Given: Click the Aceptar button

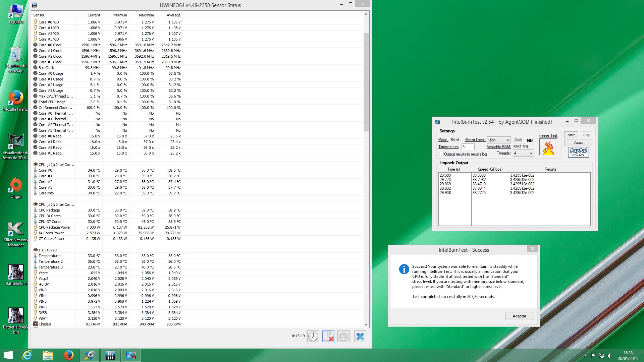Looking at the screenshot, I should [x=519, y=316].
